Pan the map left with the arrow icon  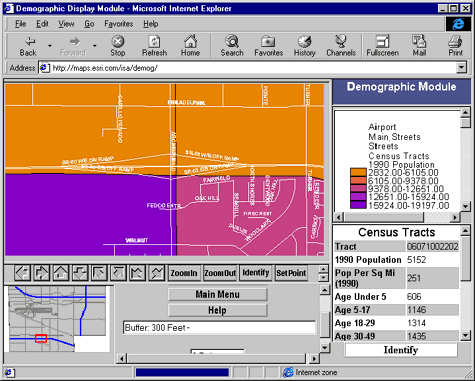[22, 273]
